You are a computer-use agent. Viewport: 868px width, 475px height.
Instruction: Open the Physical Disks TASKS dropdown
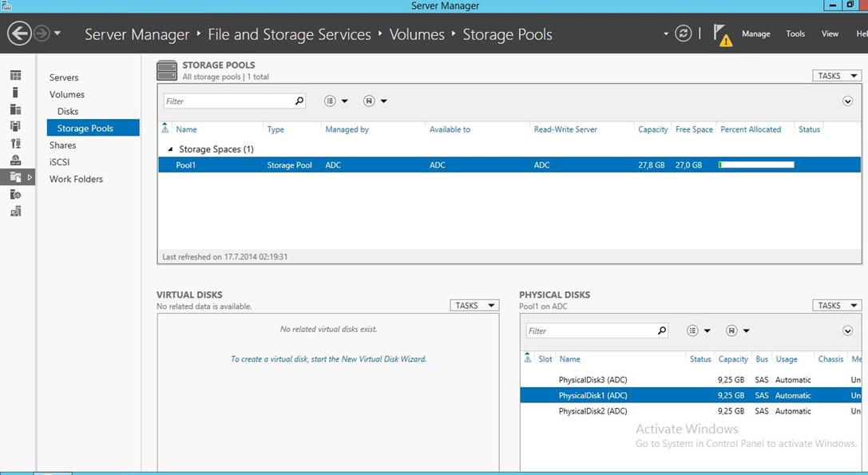click(x=836, y=306)
